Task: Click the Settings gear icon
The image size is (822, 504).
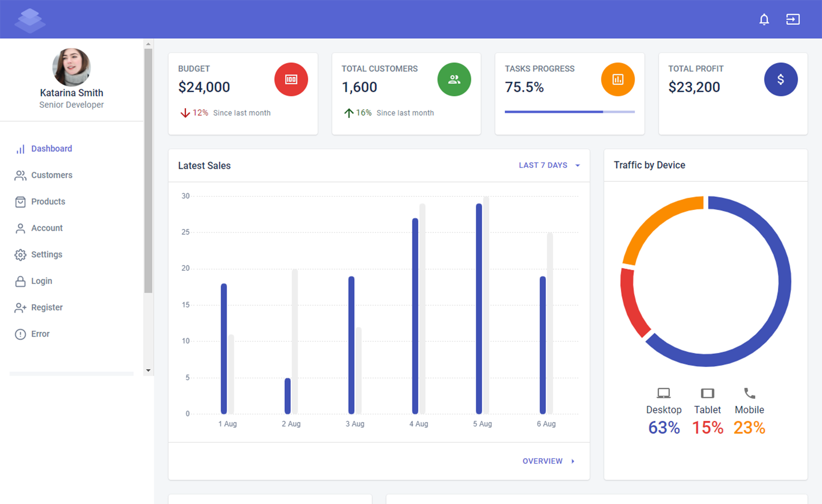Action: click(20, 254)
